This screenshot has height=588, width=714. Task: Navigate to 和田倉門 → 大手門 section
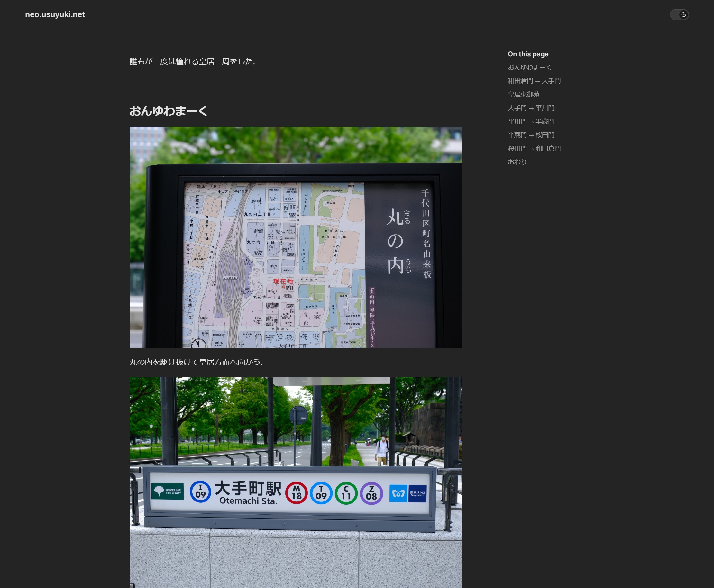534,81
